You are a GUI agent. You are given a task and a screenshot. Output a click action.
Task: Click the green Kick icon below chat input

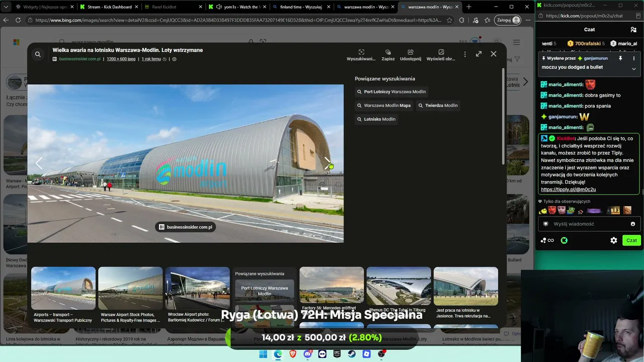pos(564,240)
